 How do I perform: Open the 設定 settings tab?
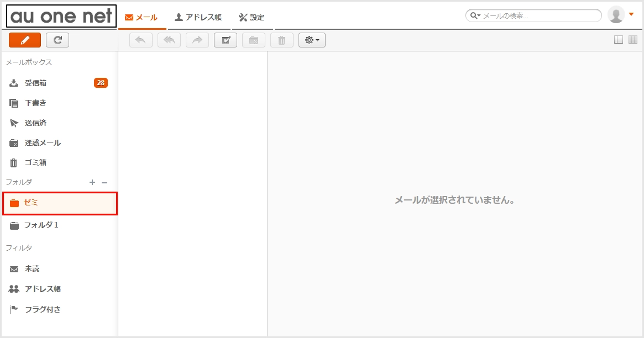coord(252,17)
